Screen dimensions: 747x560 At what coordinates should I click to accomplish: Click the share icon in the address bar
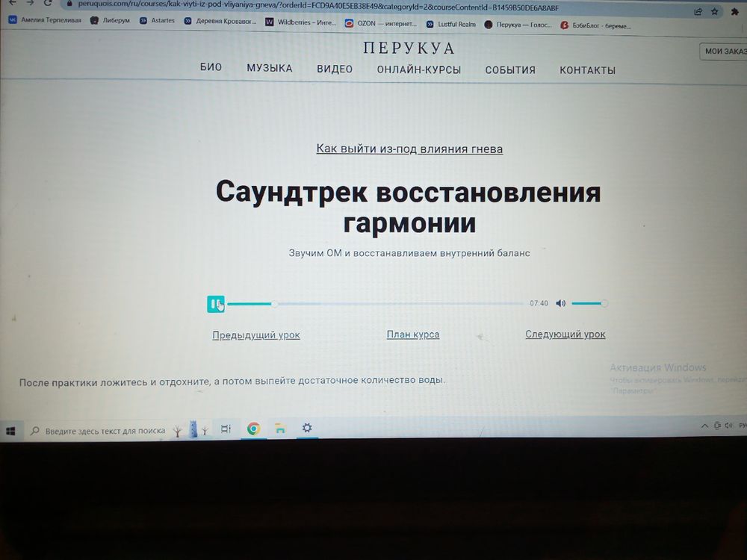(697, 12)
